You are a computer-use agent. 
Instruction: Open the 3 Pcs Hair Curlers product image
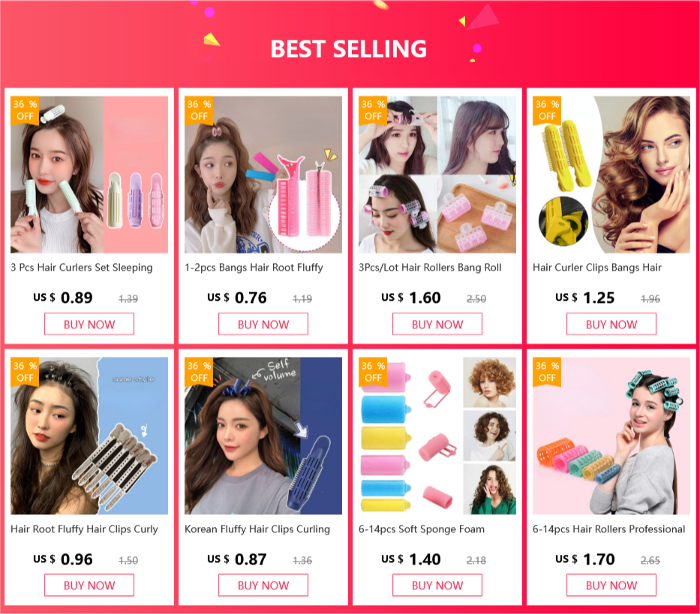point(89,175)
